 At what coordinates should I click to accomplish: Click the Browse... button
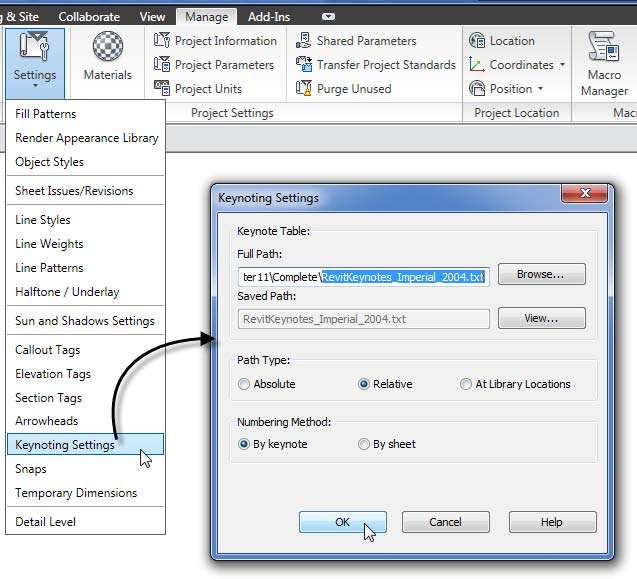pos(542,274)
